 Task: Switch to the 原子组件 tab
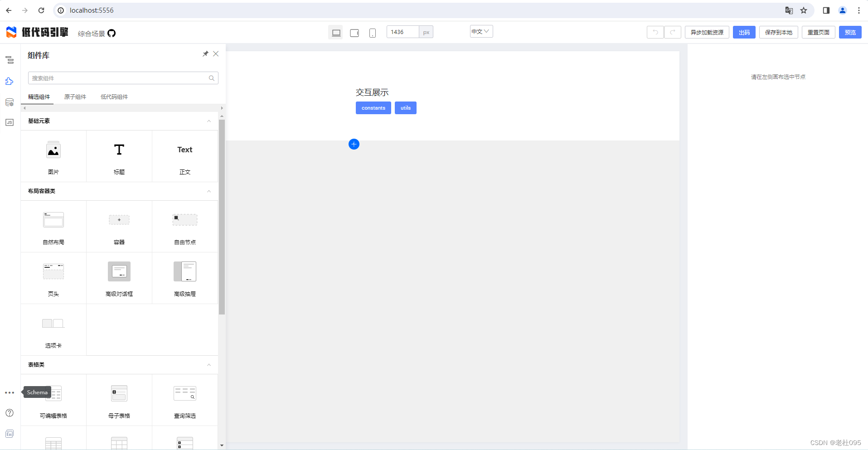point(75,97)
